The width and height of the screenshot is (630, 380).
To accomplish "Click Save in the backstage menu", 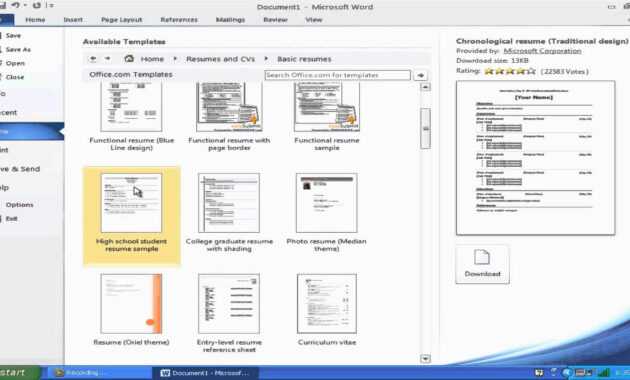I will (13, 36).
